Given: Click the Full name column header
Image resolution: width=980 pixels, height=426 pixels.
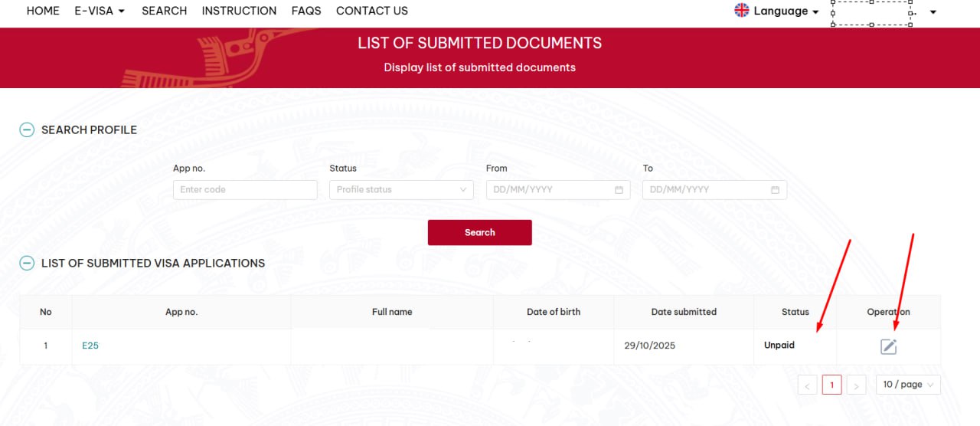Looking at the screenshot, I should coord(392,312).
